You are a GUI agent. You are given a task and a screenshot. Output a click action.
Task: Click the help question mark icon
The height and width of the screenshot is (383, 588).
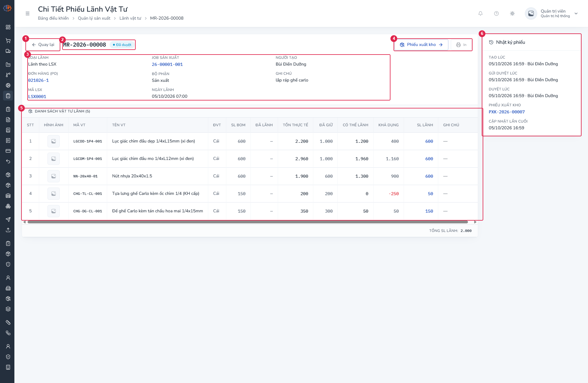point(496,13)
